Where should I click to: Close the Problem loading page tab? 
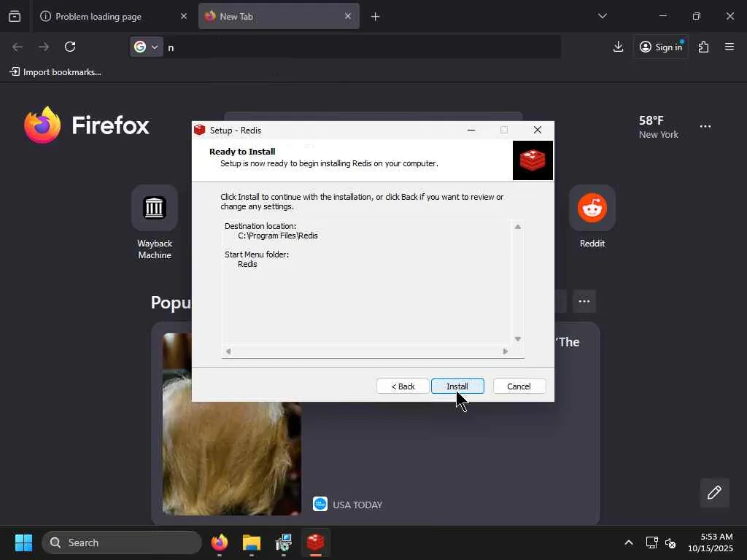point(184,16)
